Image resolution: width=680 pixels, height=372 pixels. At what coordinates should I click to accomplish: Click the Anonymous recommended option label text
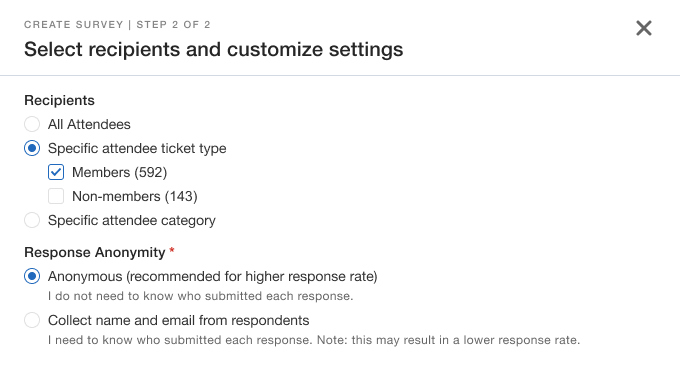point(212,276)
